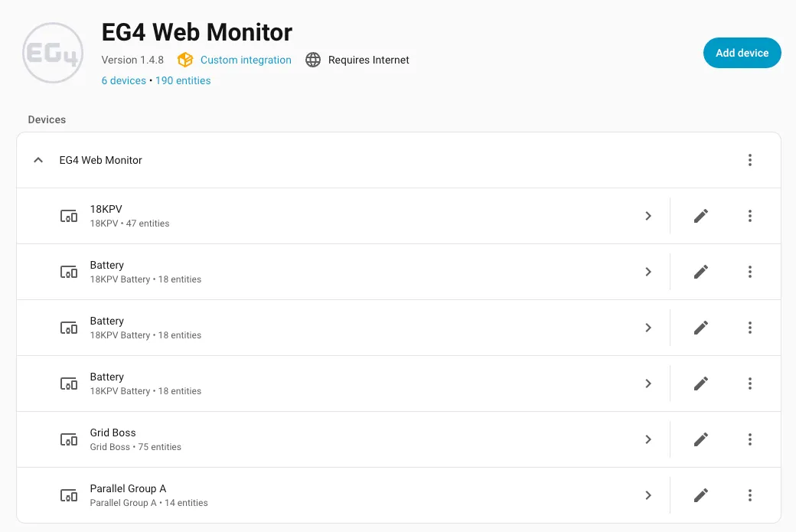796x532 pixels.
Task: Open the chevron of the middle Battery row
Action: 648,328
